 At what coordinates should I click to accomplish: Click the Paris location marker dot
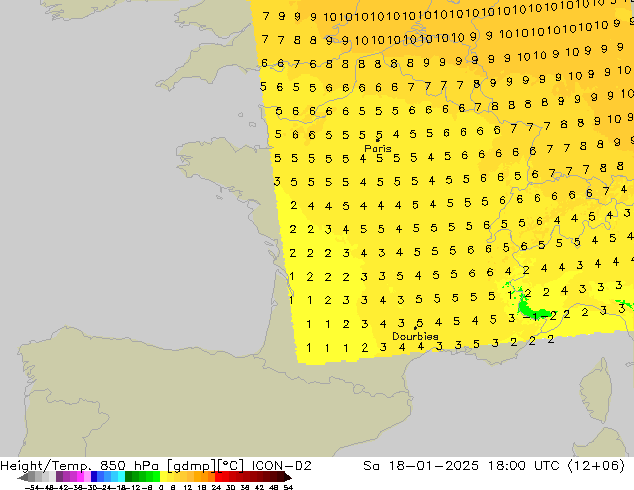tap(378, 139)
